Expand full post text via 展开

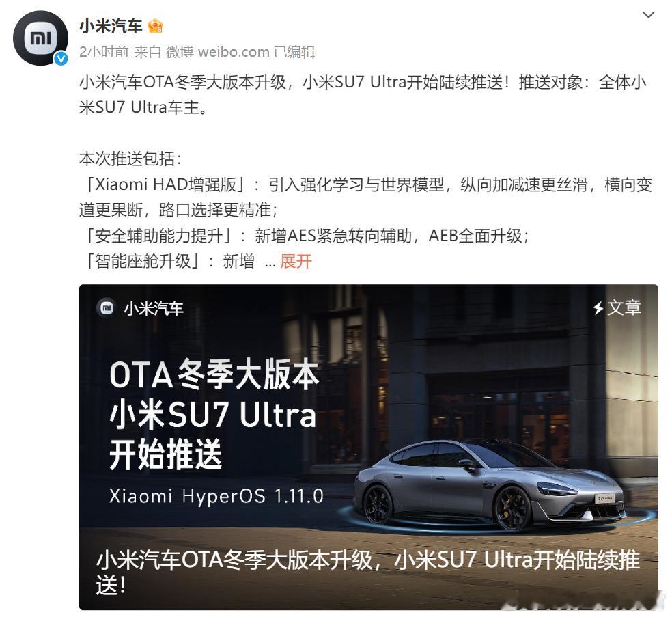click(296, 261)
